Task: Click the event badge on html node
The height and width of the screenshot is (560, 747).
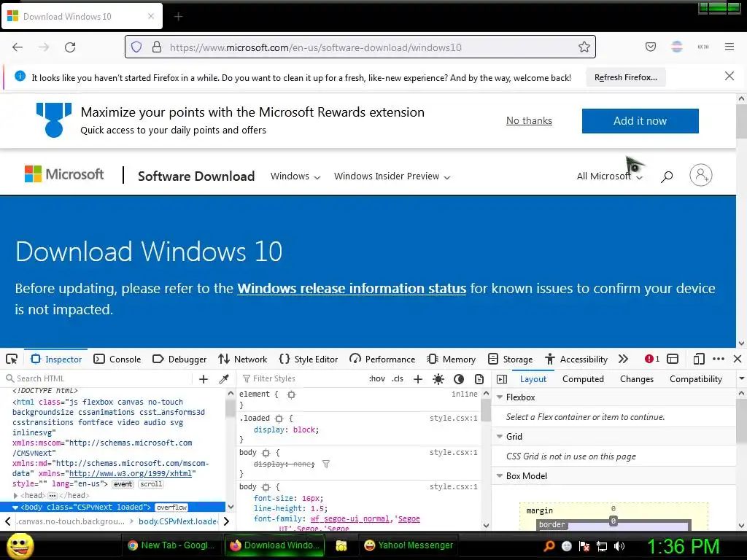Action: (123, 484)
